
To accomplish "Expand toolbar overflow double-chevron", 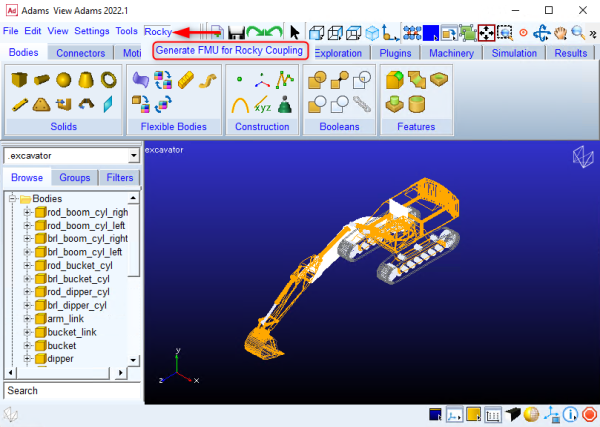I will click(593, 34).
